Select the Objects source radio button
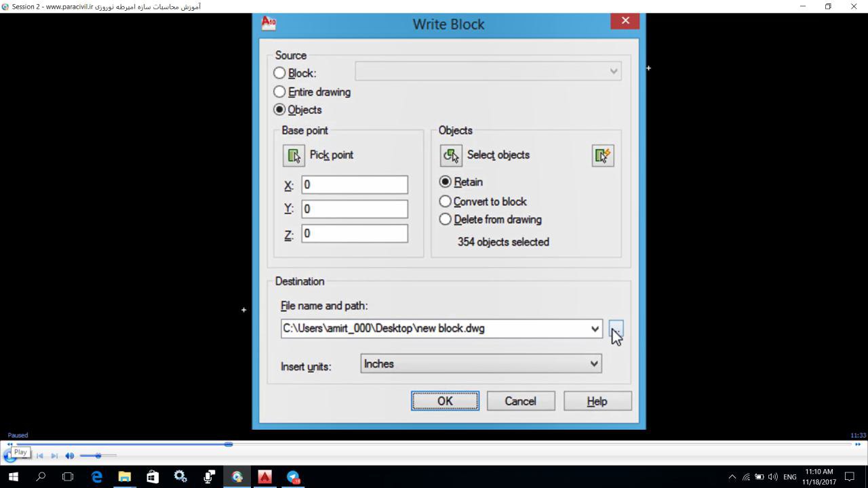Image resolution: width=868 pixels, height=488 pixels. point(279,109)
